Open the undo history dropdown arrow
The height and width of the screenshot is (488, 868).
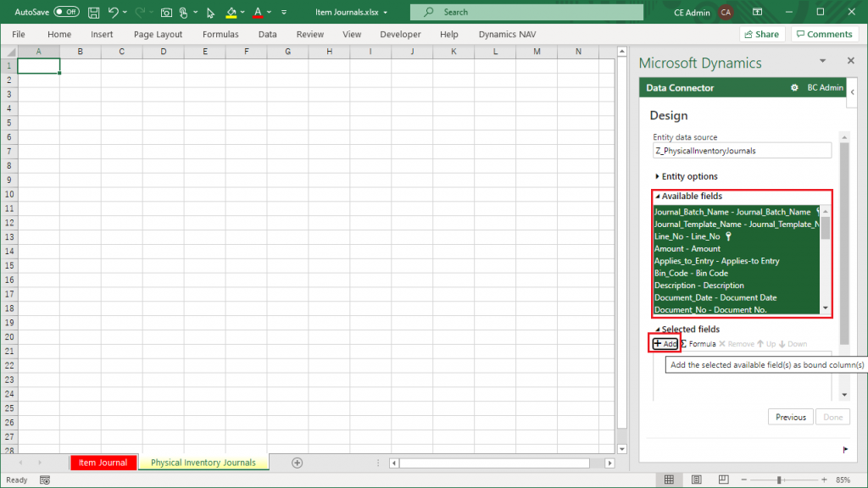pos(125,12)
